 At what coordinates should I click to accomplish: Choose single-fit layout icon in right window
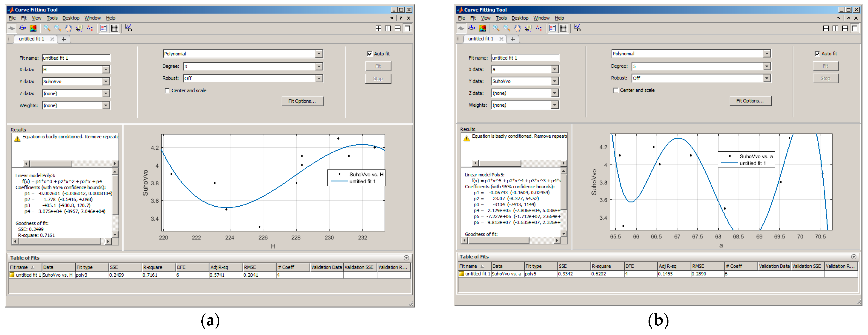tap(854, 29)
